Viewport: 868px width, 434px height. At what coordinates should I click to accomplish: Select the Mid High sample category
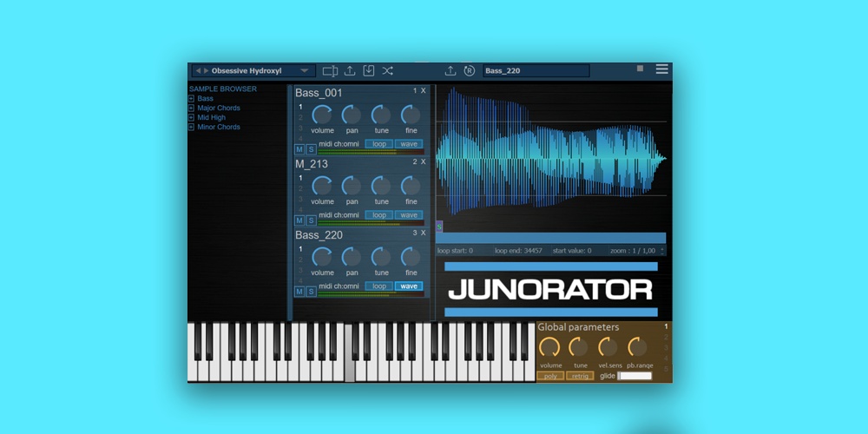pos(211,118)
